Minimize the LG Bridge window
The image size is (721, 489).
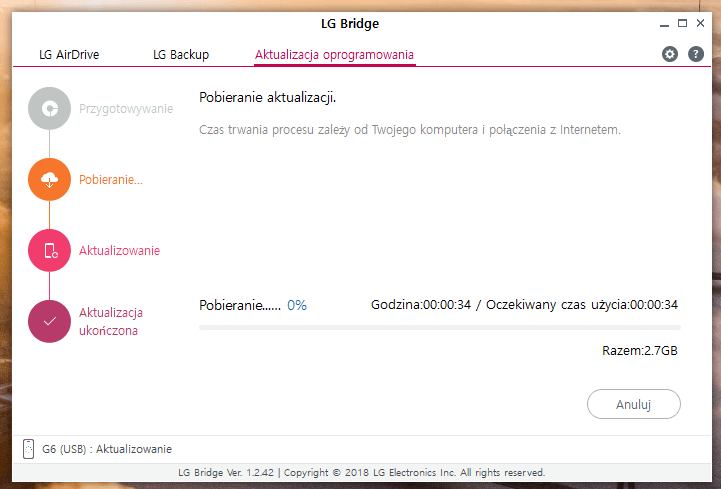664,24
